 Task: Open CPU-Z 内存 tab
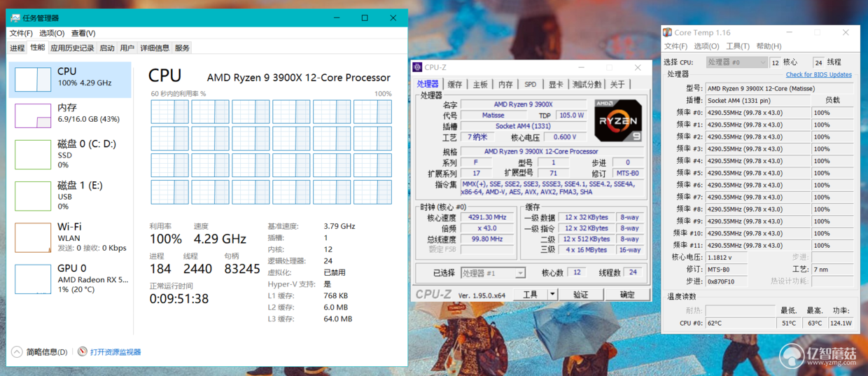[505, 84]
